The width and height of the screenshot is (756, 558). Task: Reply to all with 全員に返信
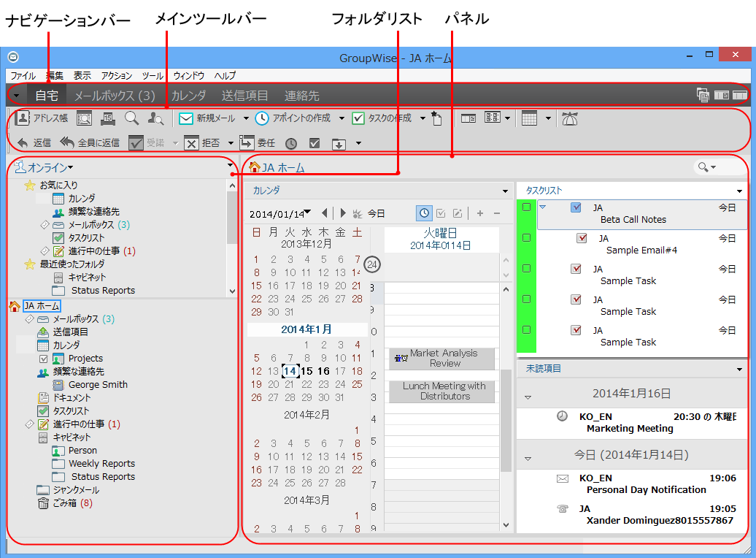tap(90, 143)
